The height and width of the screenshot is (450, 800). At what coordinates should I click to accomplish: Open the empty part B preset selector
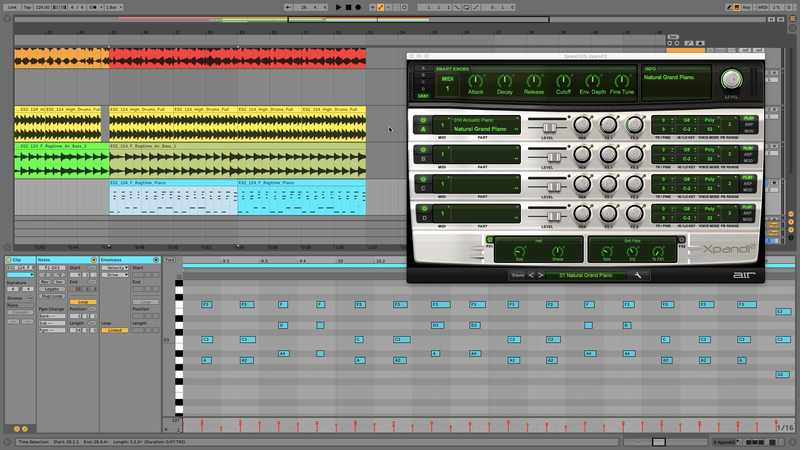[x=485, y=155]
